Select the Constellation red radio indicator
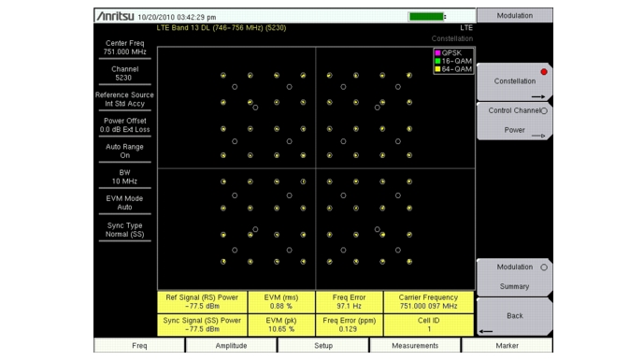 [x=544, y=72]
